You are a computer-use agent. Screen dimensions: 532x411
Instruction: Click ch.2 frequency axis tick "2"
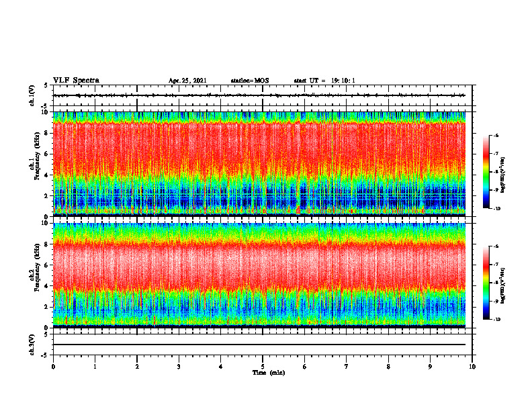click(x=47, y=307)
